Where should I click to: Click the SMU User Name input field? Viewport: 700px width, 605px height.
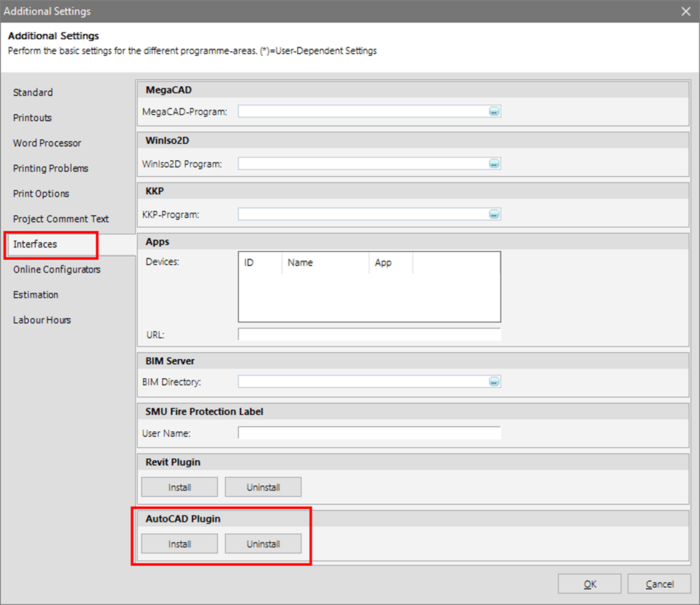click(x=369, y=433)
